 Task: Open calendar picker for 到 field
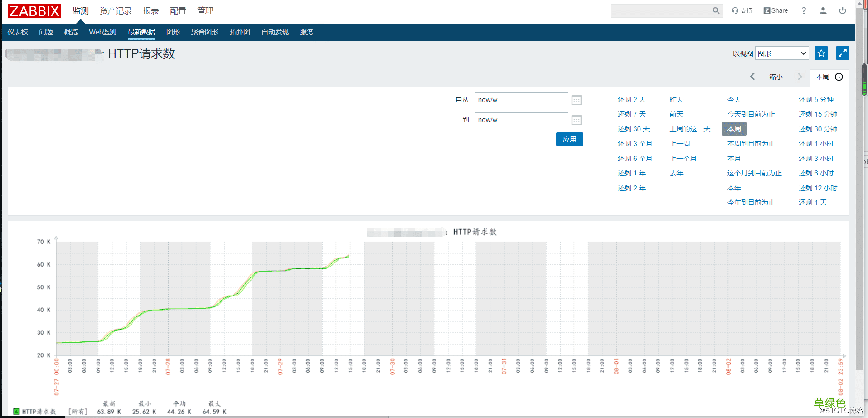(x=577, y=120)
